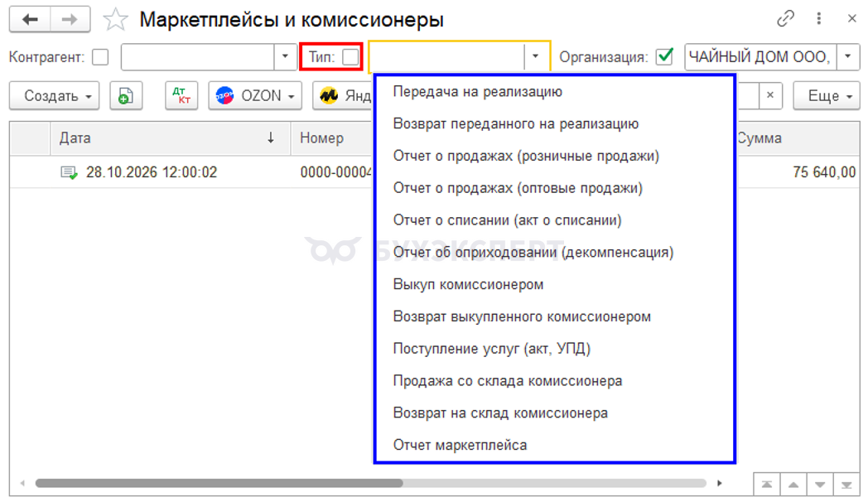Move to the previous row with up arrow

tap(793, 485)
